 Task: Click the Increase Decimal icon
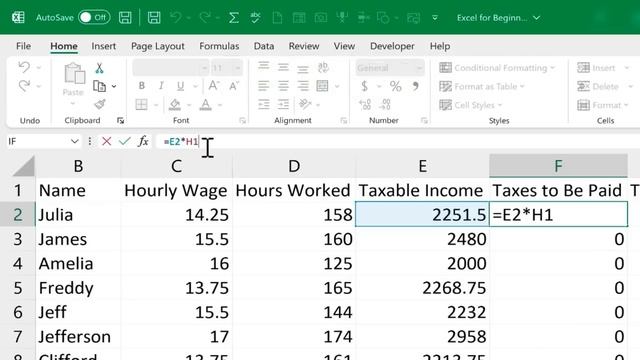pyautogui.click(x=365, y=104)
